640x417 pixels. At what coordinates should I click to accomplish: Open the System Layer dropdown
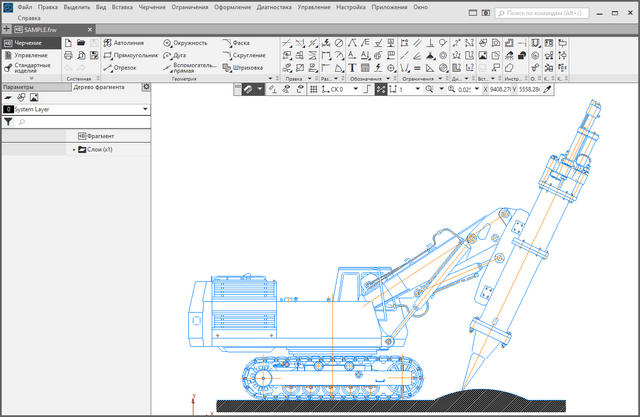pos(146,108)
